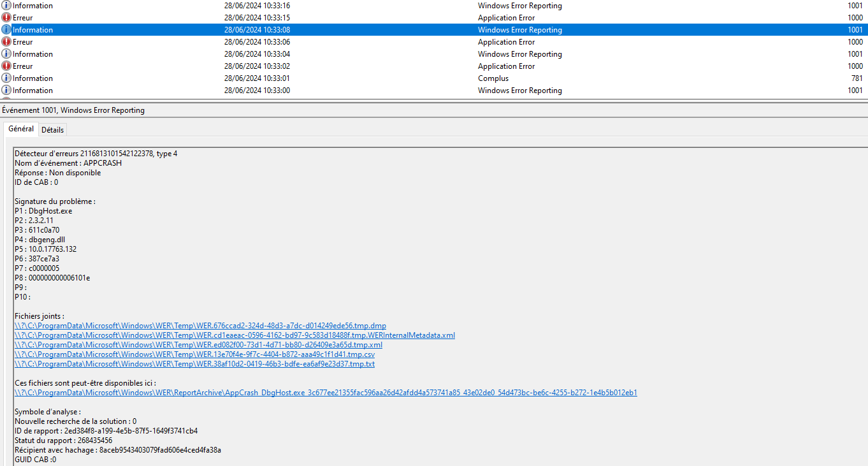Screen dimensions: 868x466
Task: Open the ReportArchive AppCrash_DbgHost.exe link
Action: [x=326, y=393]
